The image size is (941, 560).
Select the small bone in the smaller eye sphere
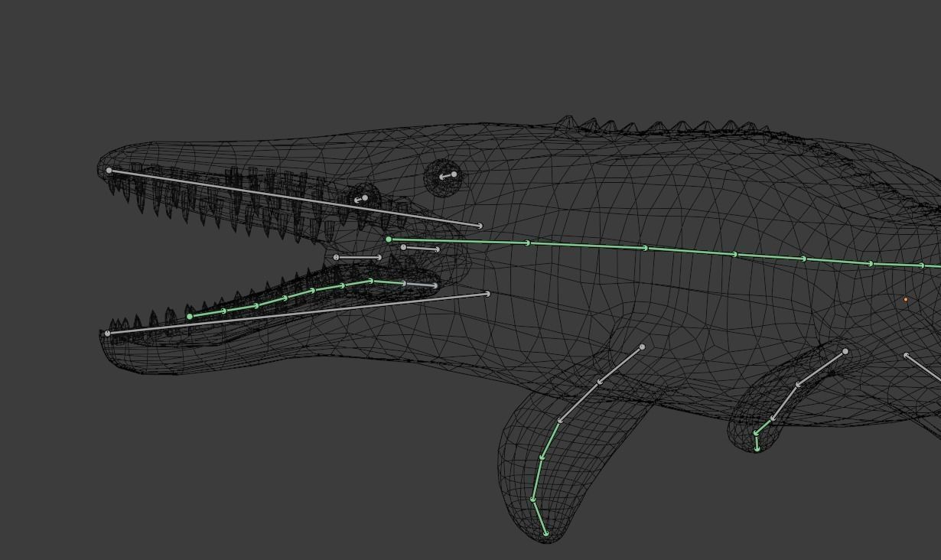tap(360, 199)
